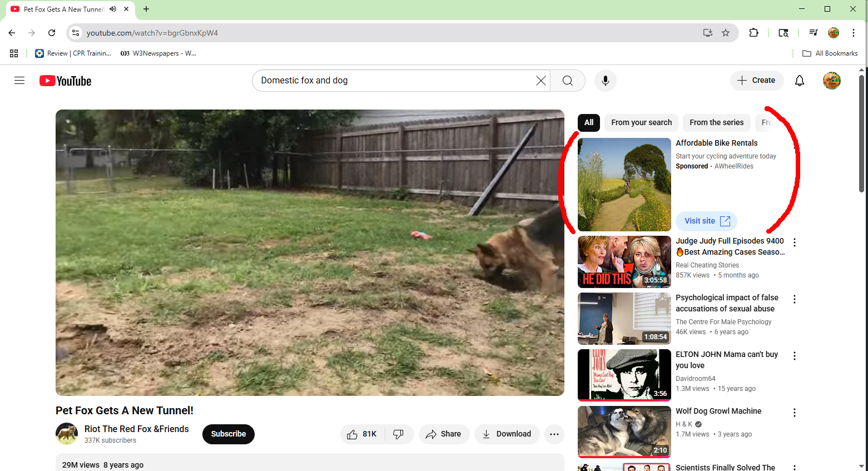This screenshot has width=868, height=471.
Task: Download the Pet Fox video
Action: point(507,434)
